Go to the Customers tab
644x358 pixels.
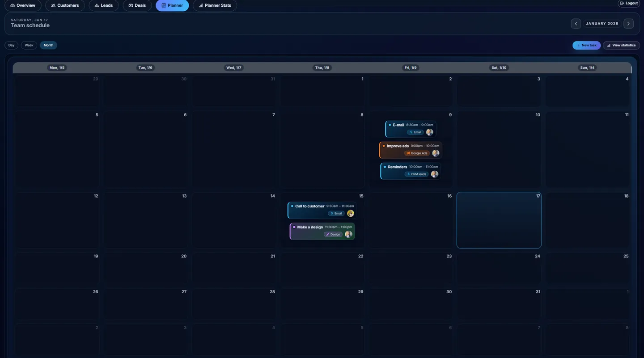click(x=65, y=5)
